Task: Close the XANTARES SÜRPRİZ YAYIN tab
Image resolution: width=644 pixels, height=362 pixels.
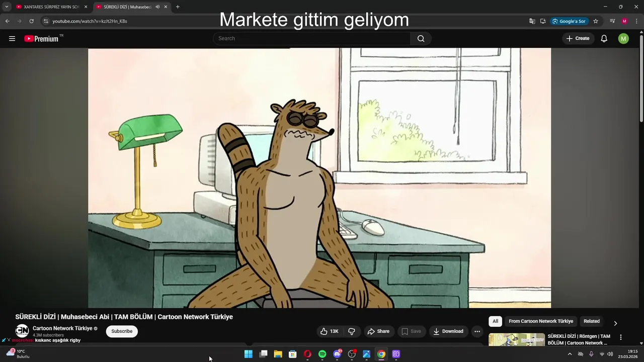Action: pyautogui.click(x=86, y=7)
